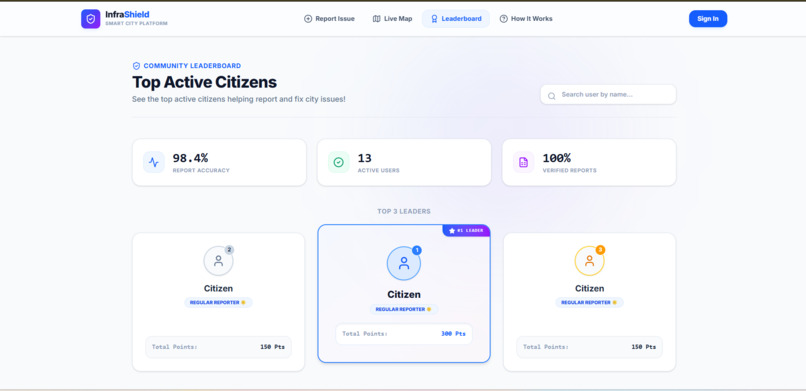Click the Citizen name on the rank 1 card
The width and height of the screenshot is (806, 391).
click(404, 295)
